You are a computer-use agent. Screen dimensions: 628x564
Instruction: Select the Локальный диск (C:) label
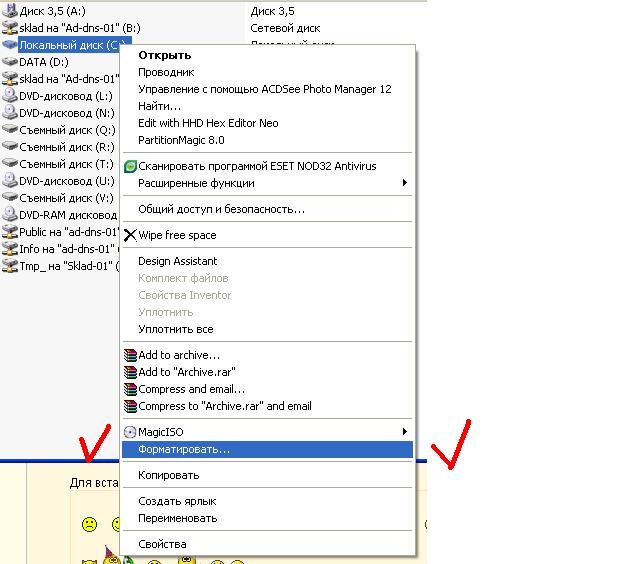pyautogui.click(x=69, y=45)
